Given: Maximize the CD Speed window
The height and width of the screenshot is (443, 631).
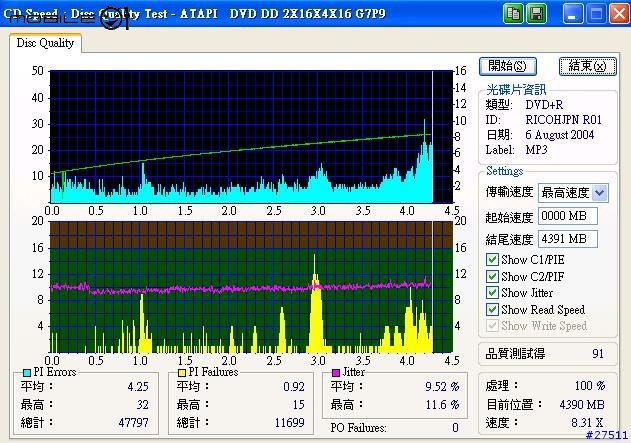Looking at the screenshot, I should [596, 14].
